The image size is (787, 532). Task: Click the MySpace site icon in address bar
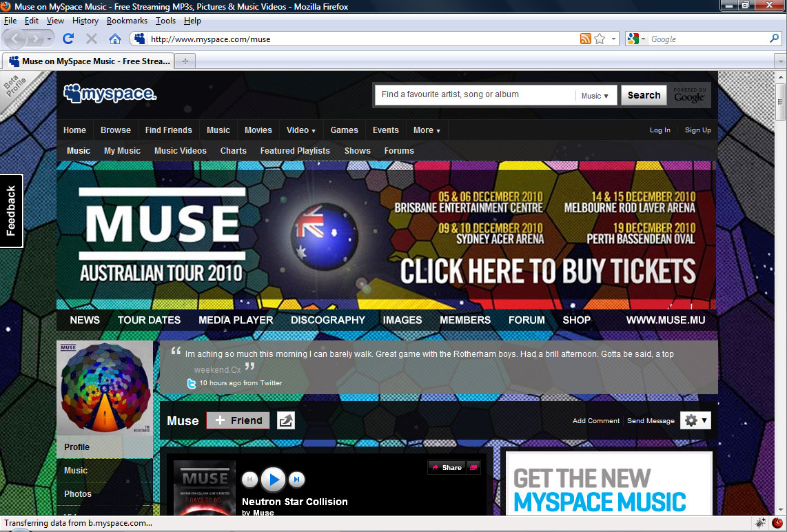coord(139,39)
